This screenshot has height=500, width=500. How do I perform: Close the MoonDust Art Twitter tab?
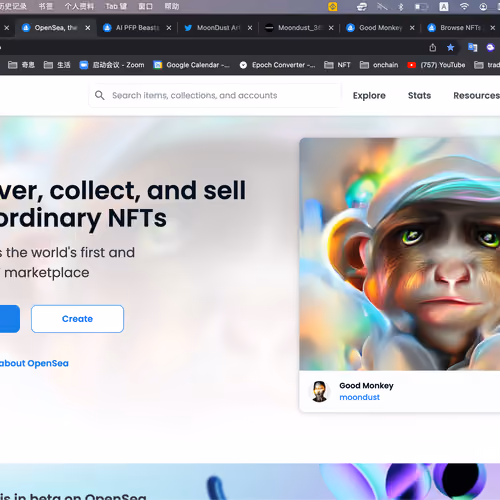click(x=250, y=28)
